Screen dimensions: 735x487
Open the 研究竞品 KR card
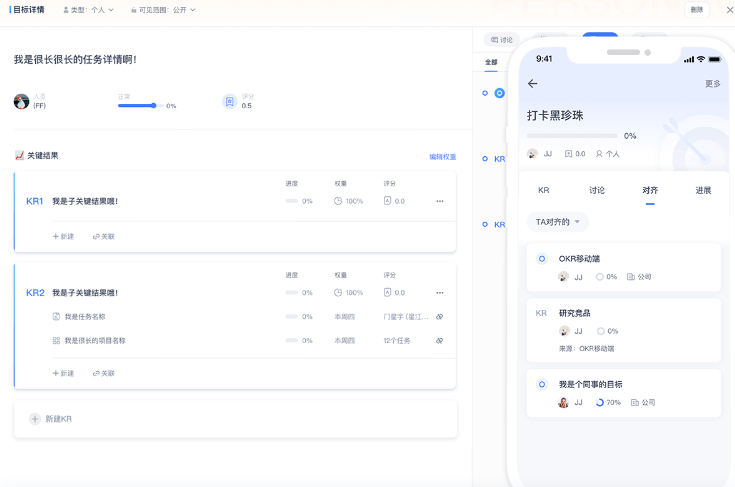pyautogui.click(x=623, y=330)
